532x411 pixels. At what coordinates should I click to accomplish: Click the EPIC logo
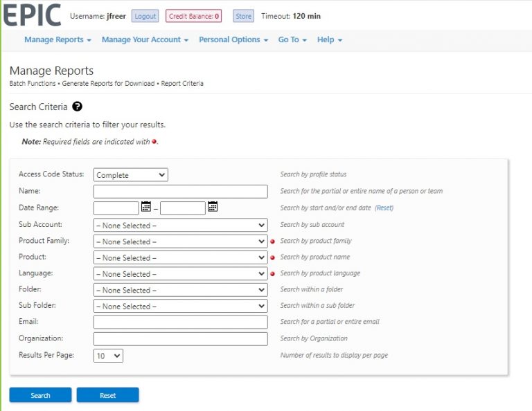coord(31,16)
